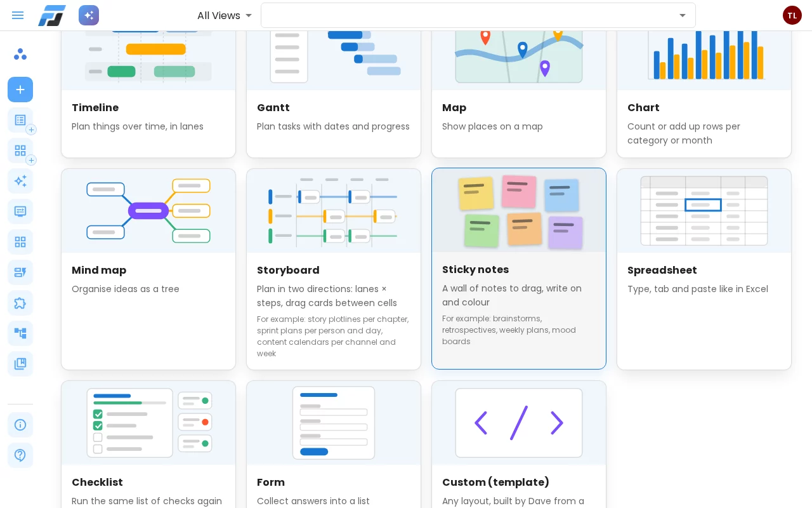Open the list view sidebar icon

point(20,120)
